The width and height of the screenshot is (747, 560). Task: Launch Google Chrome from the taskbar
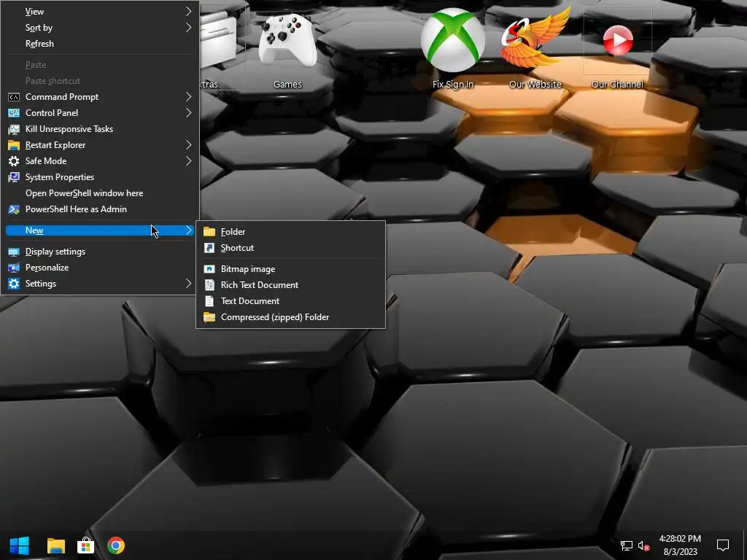tap(116, 545)
